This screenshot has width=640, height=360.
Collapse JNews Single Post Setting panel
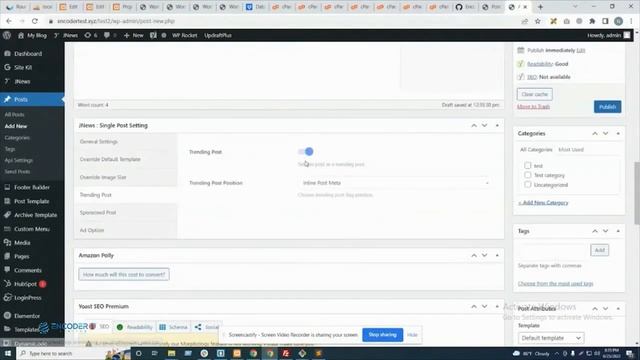(497, 126)
